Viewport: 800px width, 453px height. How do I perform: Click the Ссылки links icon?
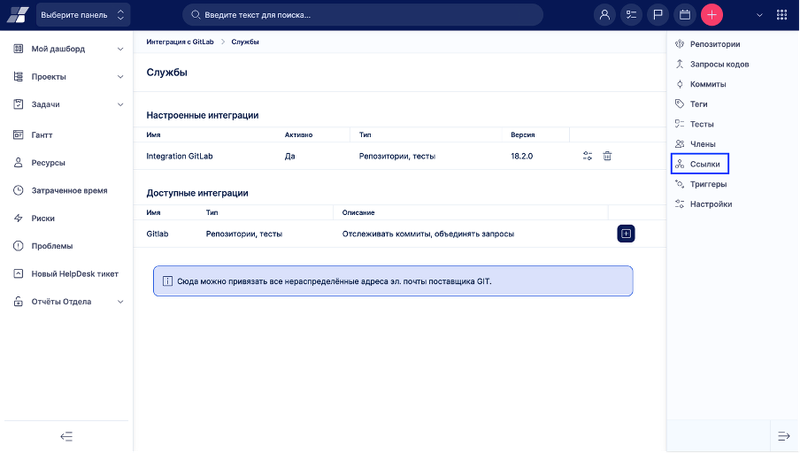(x=680, y=164)
